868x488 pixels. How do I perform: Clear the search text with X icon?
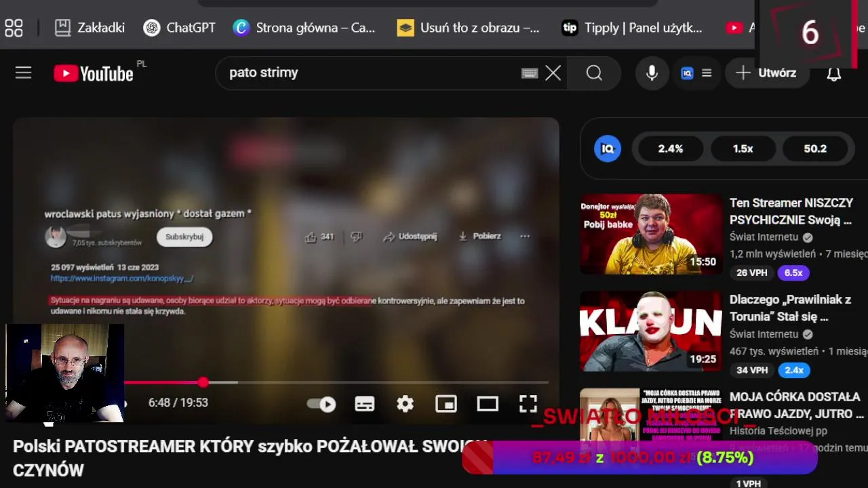tap(553, 73)
